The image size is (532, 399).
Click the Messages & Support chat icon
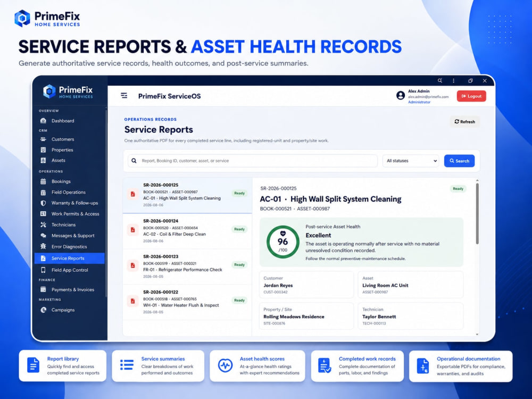43,236
